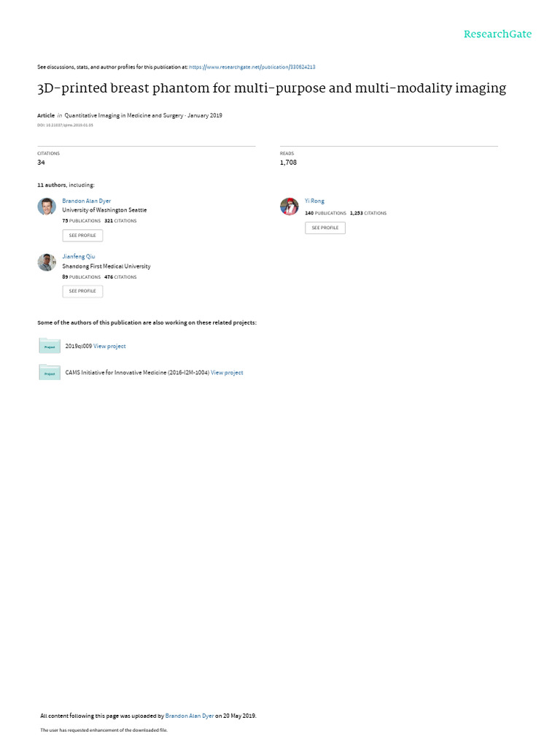560x747 pixels.
Task: Click the 2019ql009 project folder icon
Action: (x=50, y=346)
